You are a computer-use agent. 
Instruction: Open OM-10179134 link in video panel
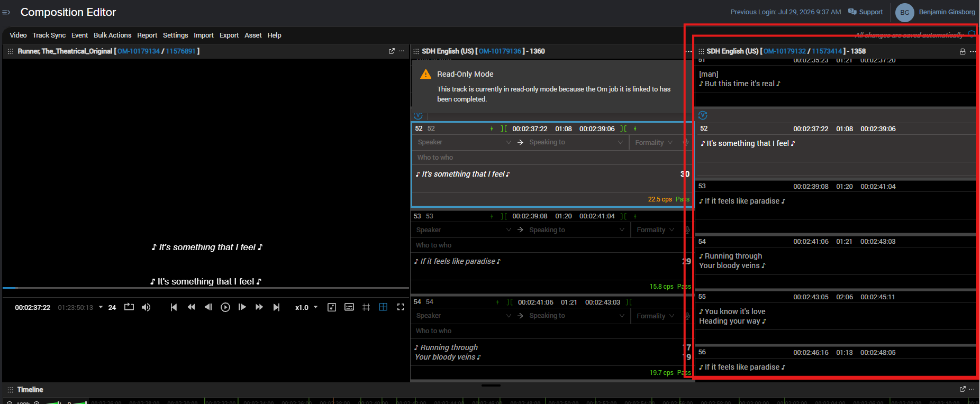tap(139, 51)
